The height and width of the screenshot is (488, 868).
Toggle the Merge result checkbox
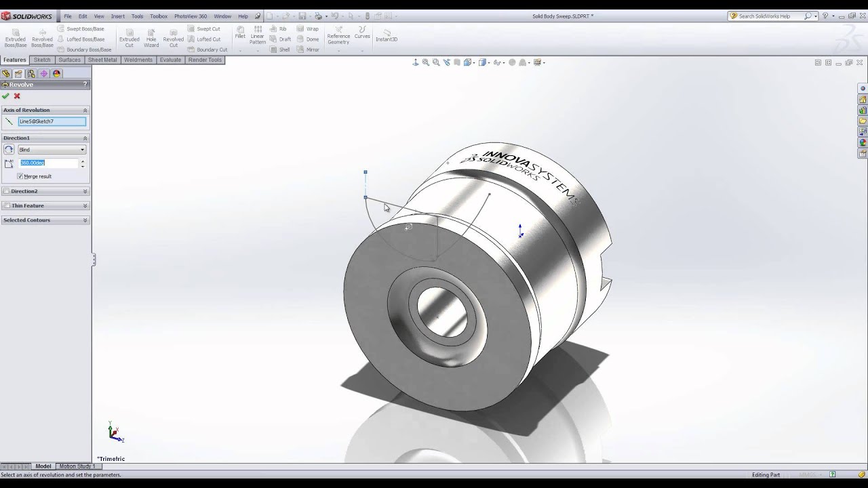pyautogui.click(x=20, y=176)
